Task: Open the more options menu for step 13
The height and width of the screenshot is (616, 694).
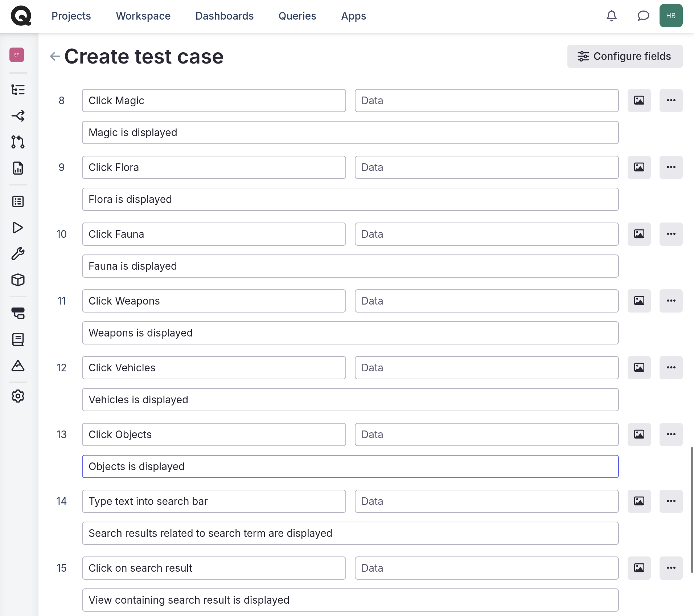Action: pyautogui.click(x=671, y=434)
